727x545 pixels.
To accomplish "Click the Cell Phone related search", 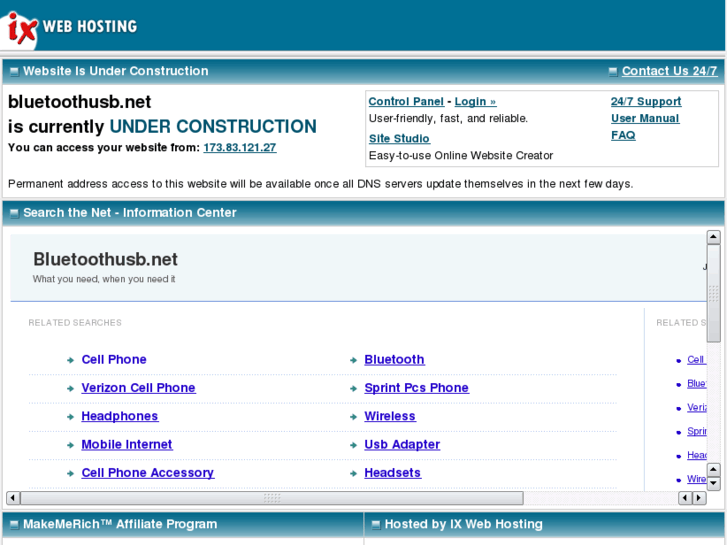I will pos(114,359).
